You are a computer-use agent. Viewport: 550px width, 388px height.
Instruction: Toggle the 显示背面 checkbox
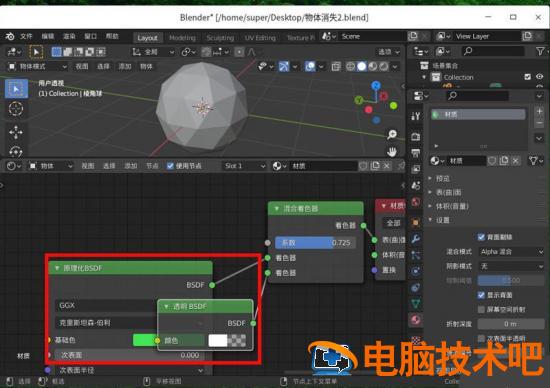pyautogui.click(x=481, y=295)
